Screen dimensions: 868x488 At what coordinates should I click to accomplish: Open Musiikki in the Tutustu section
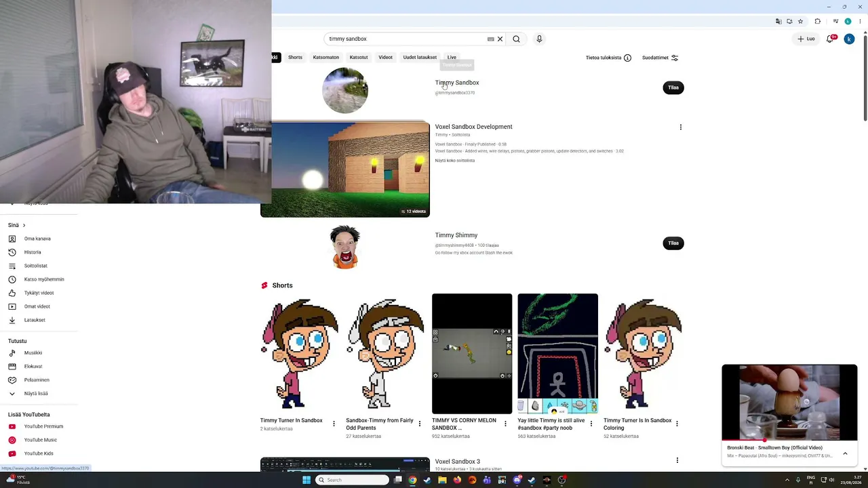coord(33,352)
